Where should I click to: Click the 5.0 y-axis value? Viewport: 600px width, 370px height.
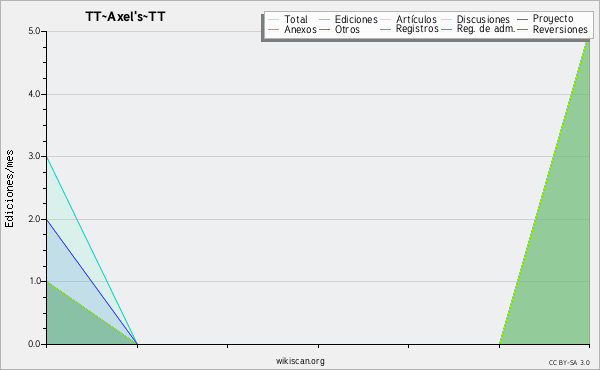click(34, 31)
